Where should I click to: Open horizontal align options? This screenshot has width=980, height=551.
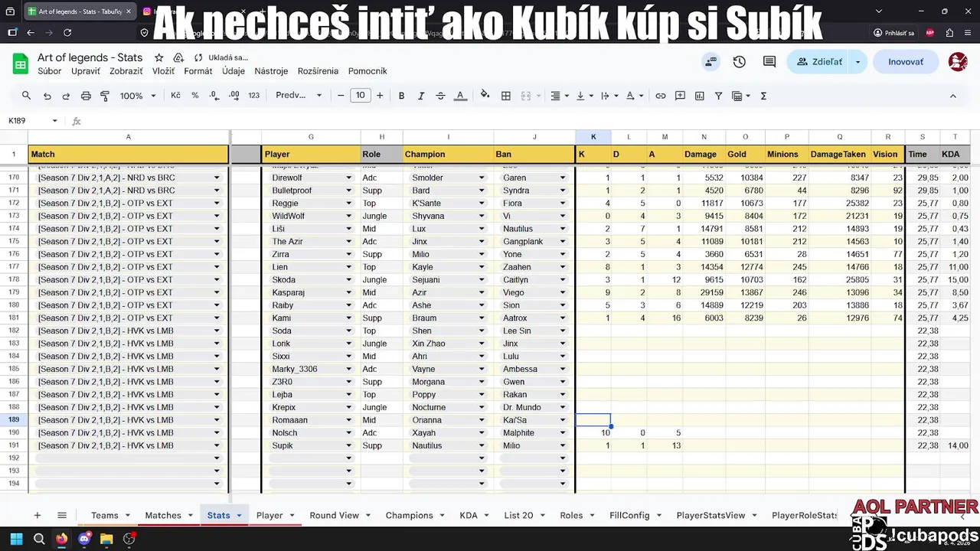coord(560,96)
